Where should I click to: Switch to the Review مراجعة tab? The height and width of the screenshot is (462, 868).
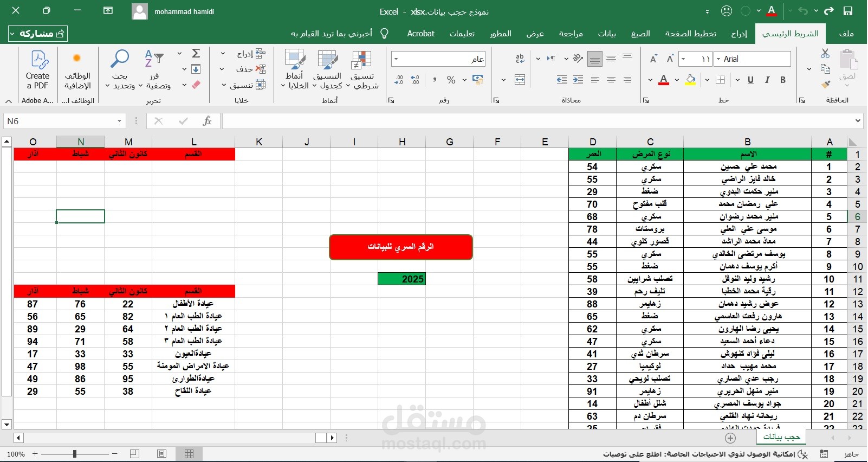571,34
